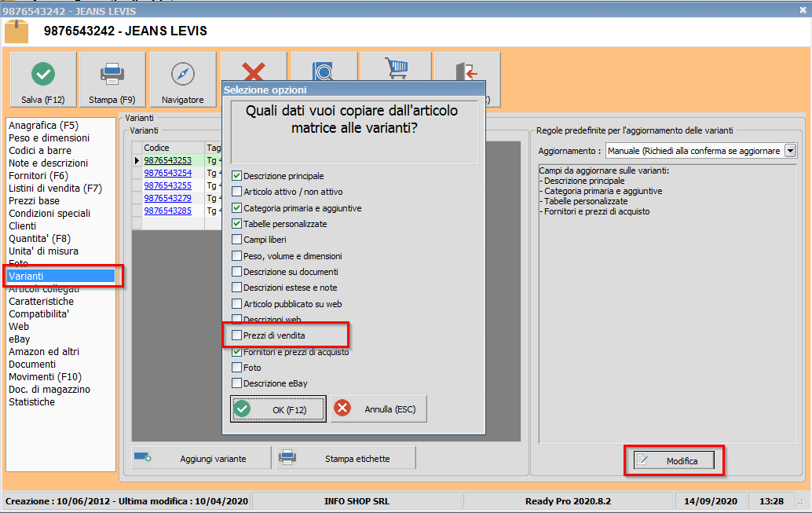Enable Peso, volume e dimensioni checkbox

click(236, 255)
